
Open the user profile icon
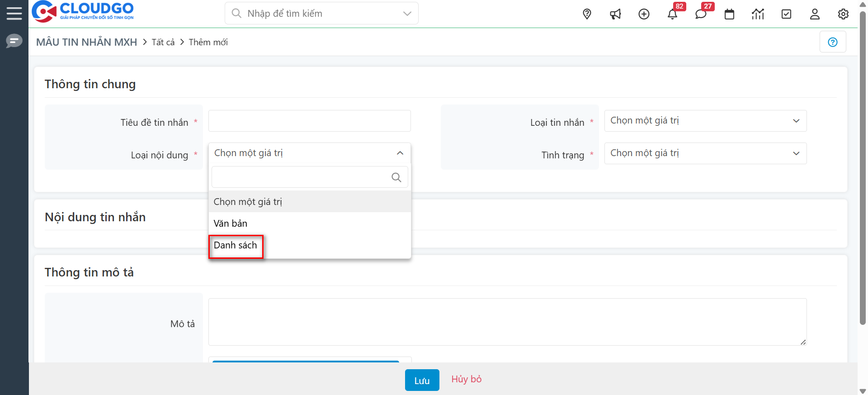tap(815, 14)
